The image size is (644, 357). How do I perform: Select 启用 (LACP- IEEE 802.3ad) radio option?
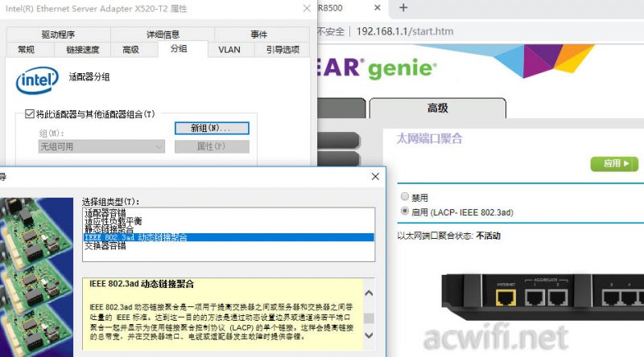click(x=404, y=211)
